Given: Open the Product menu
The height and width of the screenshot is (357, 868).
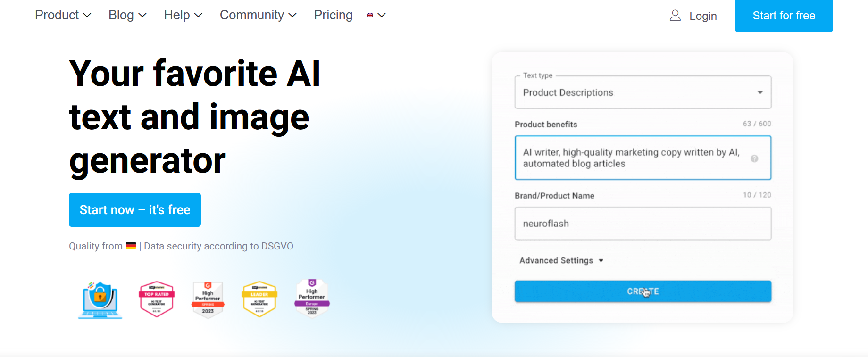Looking at the screenshot, I should pyautogui.click(x=63, y=15).
